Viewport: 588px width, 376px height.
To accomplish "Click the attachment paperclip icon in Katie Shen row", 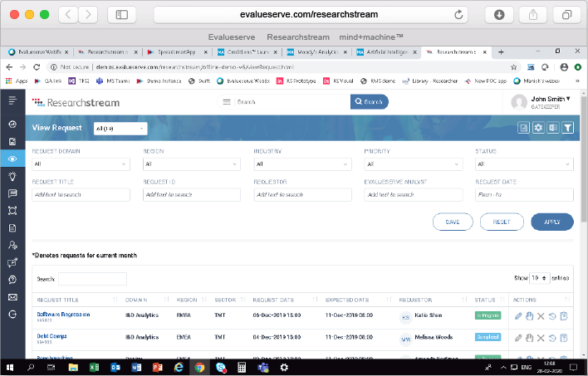I will [x=518, y=316].
